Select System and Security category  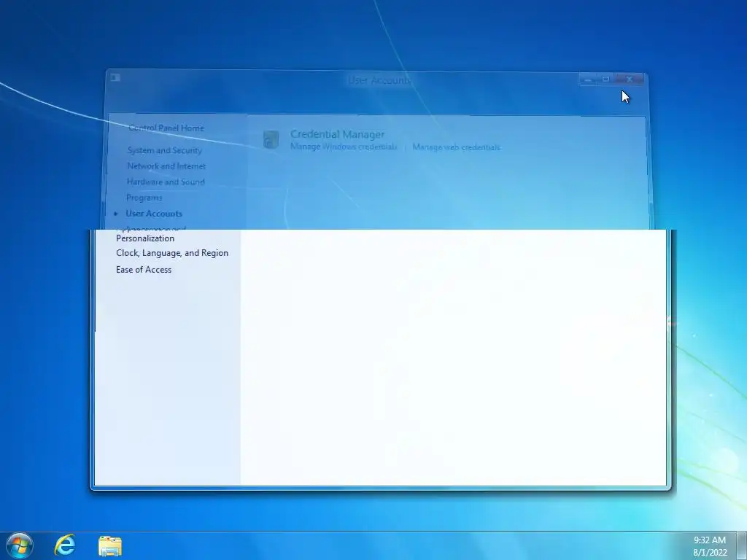click(164, 150)
